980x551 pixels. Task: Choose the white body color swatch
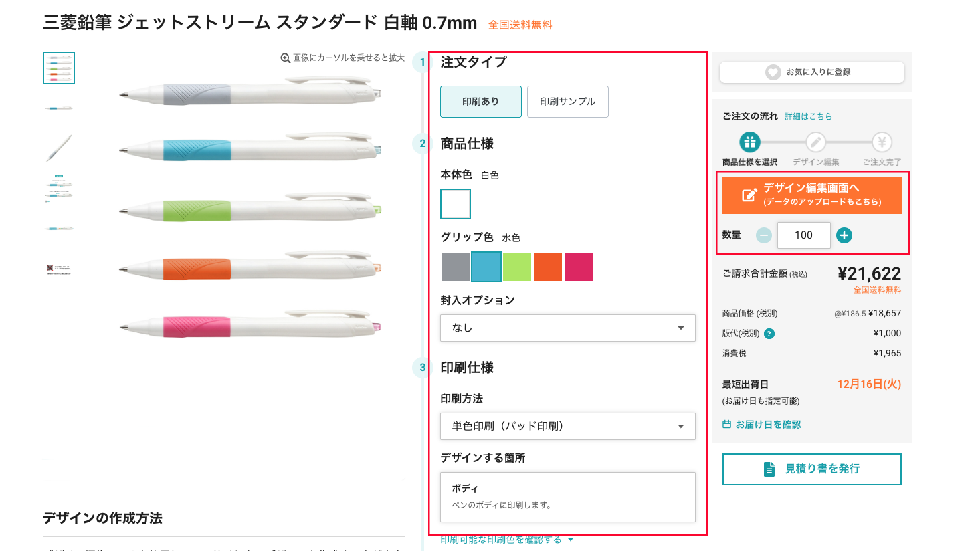point(456,204)
